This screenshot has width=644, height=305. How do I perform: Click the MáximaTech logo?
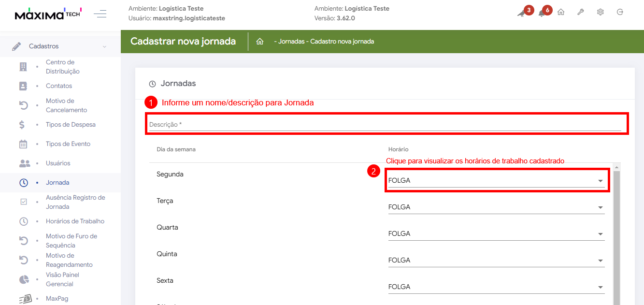click(48, 14)
